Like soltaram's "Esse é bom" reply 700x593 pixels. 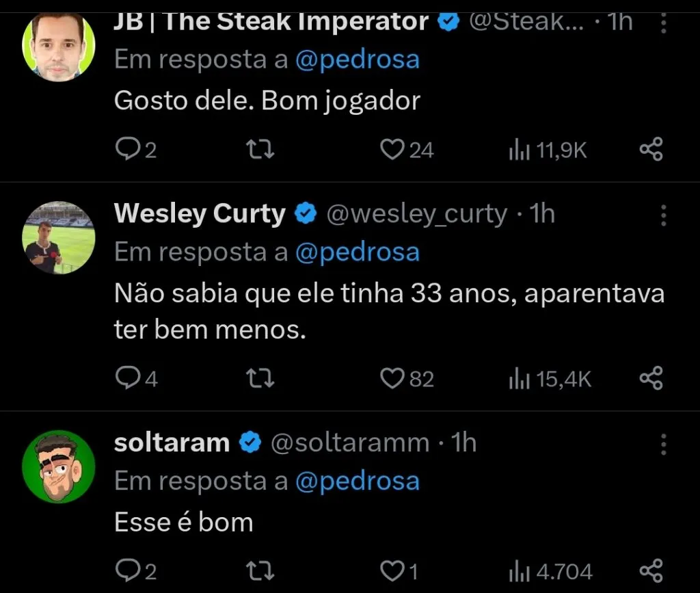(392, 570)
